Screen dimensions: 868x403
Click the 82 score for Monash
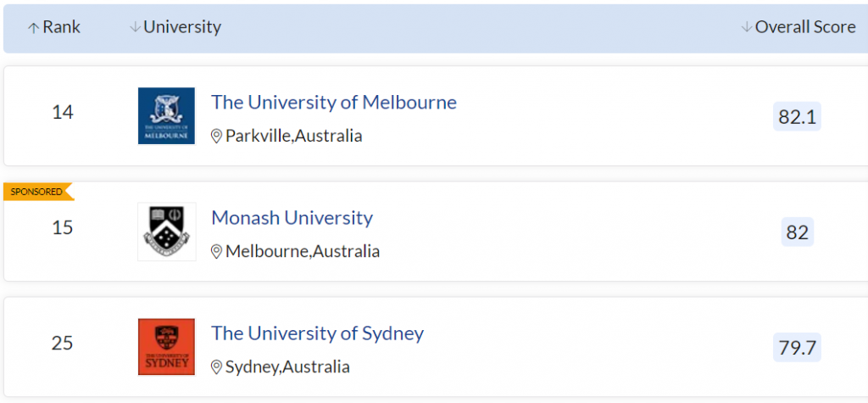click(797, 232)
